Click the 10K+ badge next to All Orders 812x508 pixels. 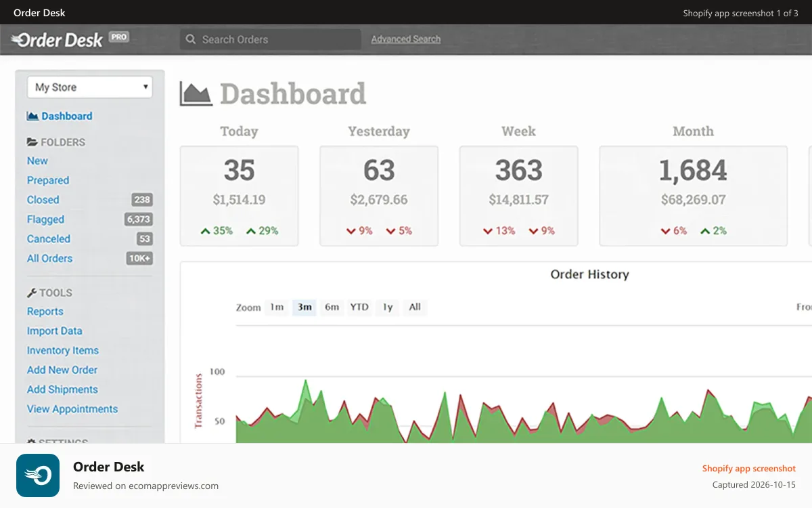coord(139,258)
